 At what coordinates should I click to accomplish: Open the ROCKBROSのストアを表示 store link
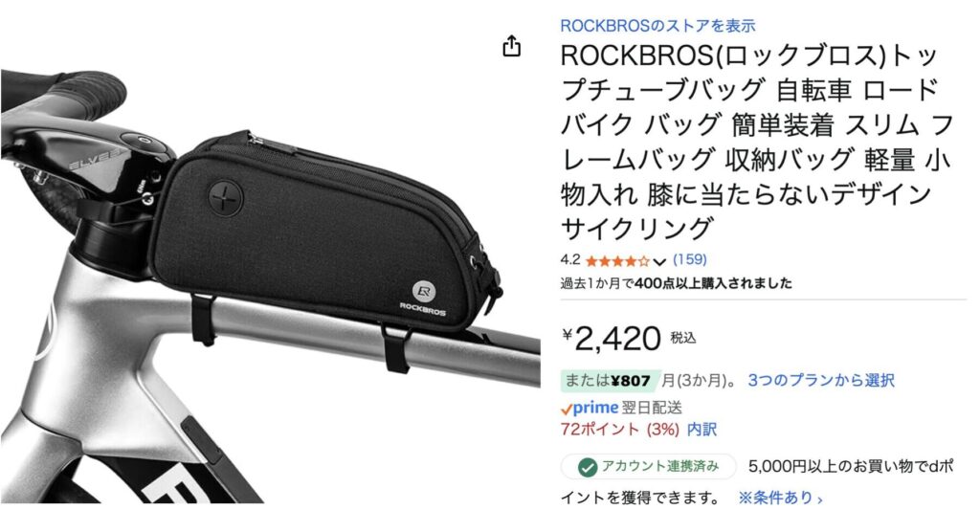657,26
